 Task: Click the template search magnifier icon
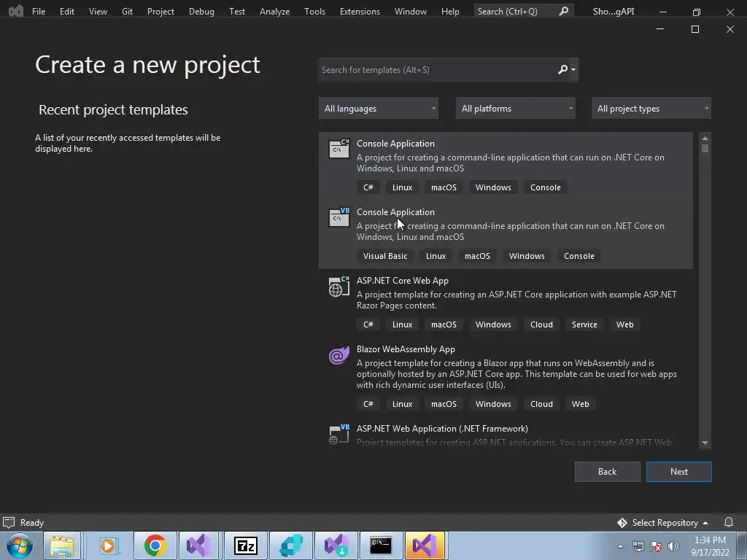click(x=562, y=69)
